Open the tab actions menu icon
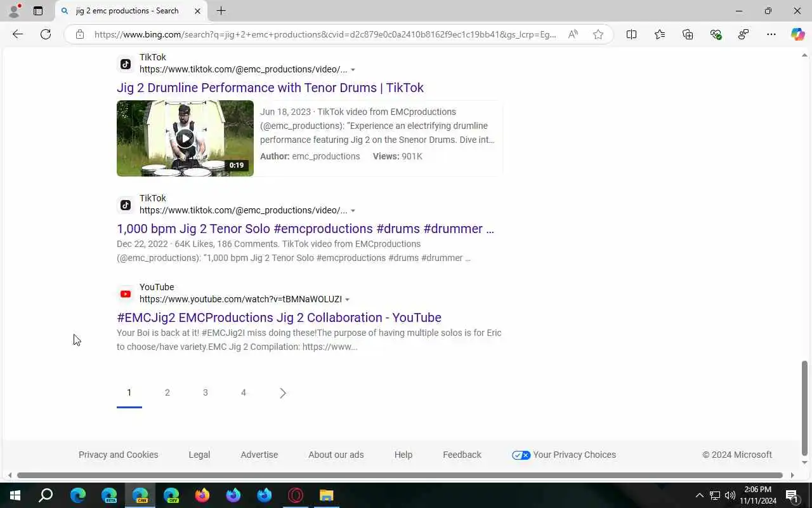This screenshot has height=508, width=812. 38,11
